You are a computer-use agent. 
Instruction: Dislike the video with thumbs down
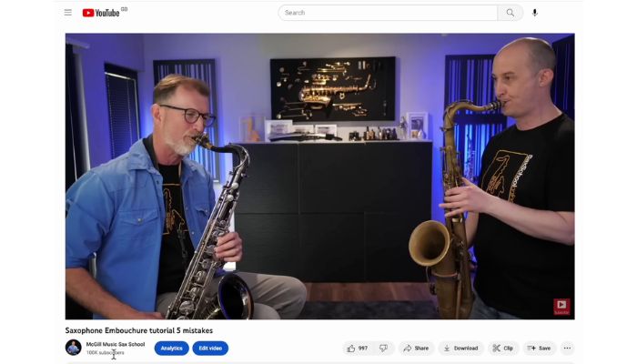point(383,348)
